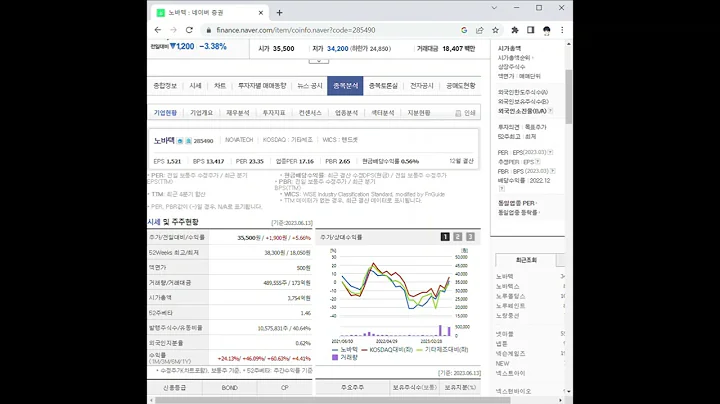Open help icon next to 외국인소진율(B/A)
The image size is (720, 404).
click(551, 111)
